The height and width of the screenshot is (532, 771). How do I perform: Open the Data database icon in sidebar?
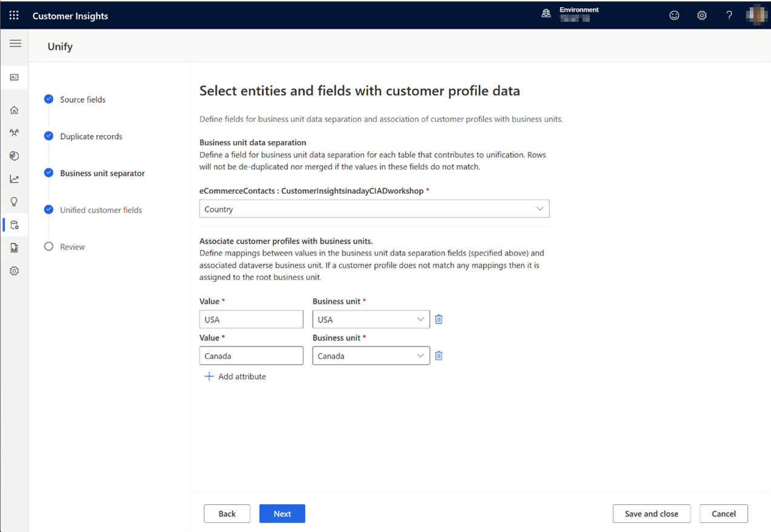click(x=15, y=225)
